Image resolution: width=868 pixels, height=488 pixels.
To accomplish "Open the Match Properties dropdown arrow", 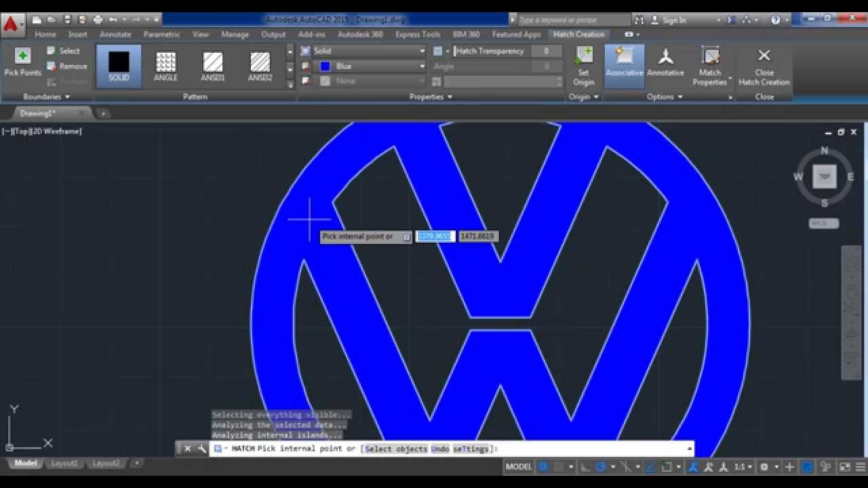I will point(730,77).
